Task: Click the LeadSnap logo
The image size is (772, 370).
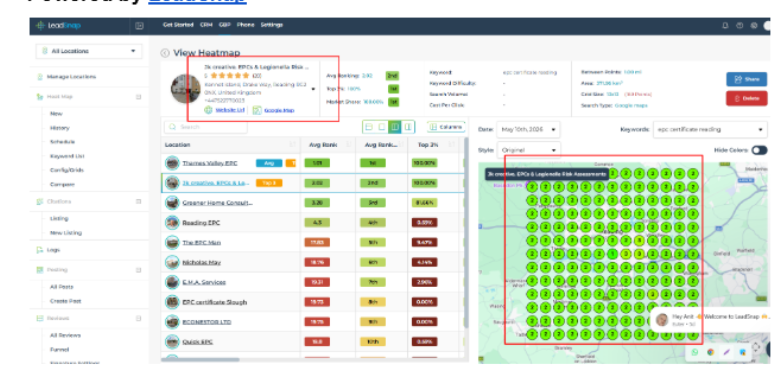Action: point(59,26)
